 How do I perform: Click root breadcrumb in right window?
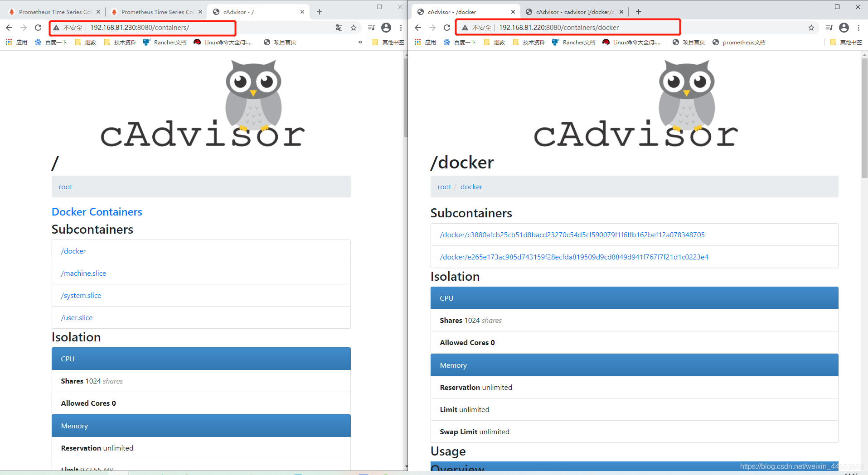(444, 187)
